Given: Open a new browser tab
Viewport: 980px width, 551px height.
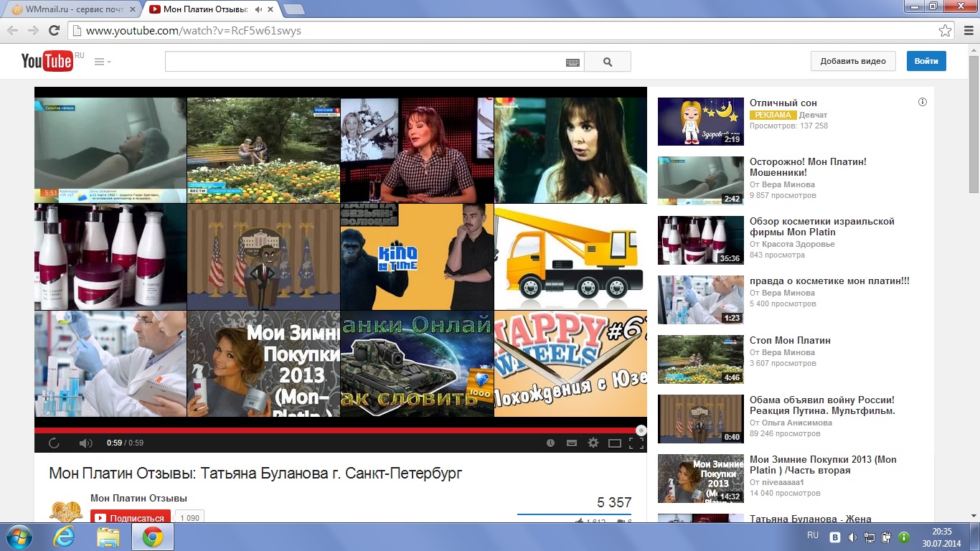Looking at the screenshot, I should (293, 9).
